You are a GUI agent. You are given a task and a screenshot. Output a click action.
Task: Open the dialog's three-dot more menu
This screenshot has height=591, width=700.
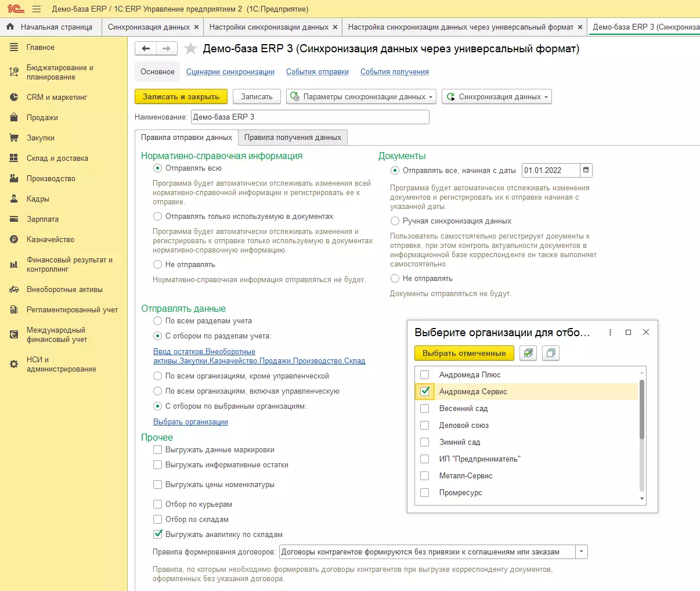[x=610, y=333]
